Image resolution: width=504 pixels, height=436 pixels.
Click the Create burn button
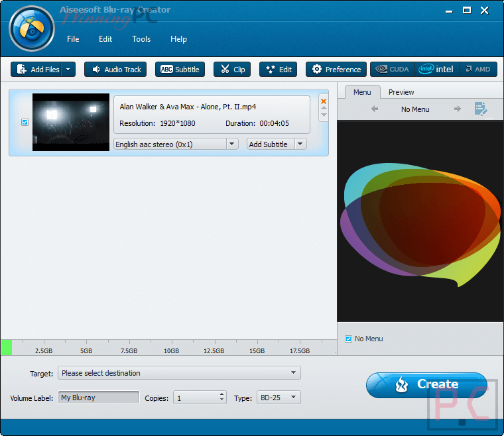[426, 385]
